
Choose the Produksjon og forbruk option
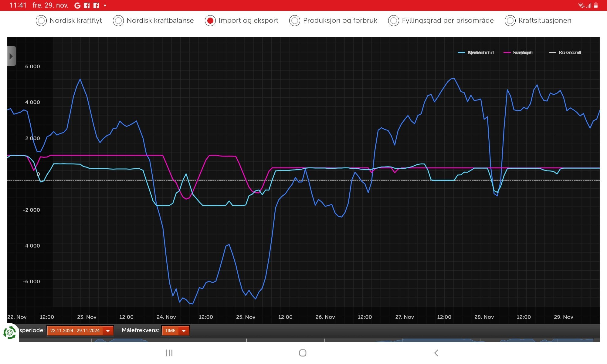coord(295,21)
